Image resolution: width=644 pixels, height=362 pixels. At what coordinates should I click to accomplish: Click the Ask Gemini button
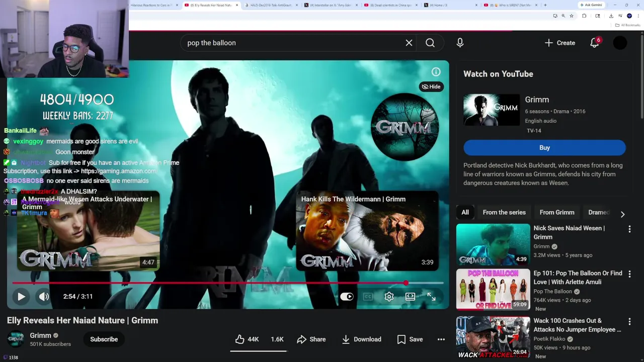click(x=591, y=5)
